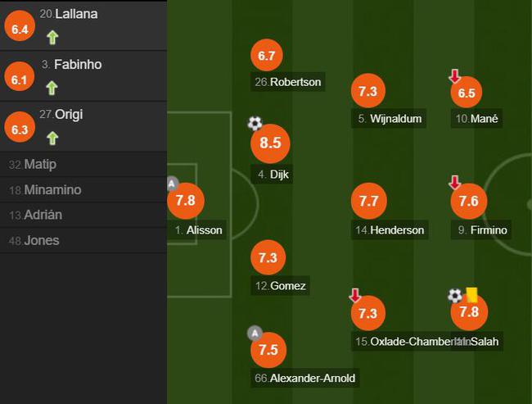Viewport: 532px width, 404px height.
Task: Click Salah's yellow card icon
Action: (x=471, y=294)
